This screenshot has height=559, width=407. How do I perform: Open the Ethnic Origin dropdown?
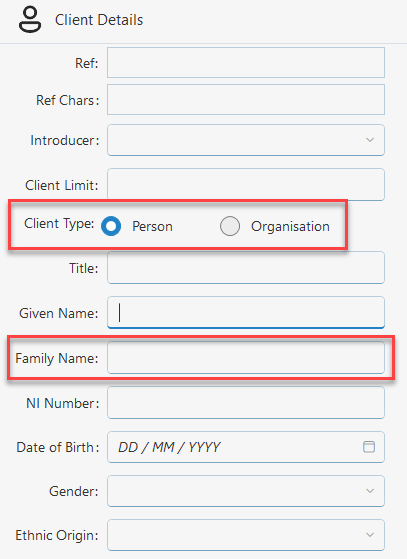(x=246, y=535)
